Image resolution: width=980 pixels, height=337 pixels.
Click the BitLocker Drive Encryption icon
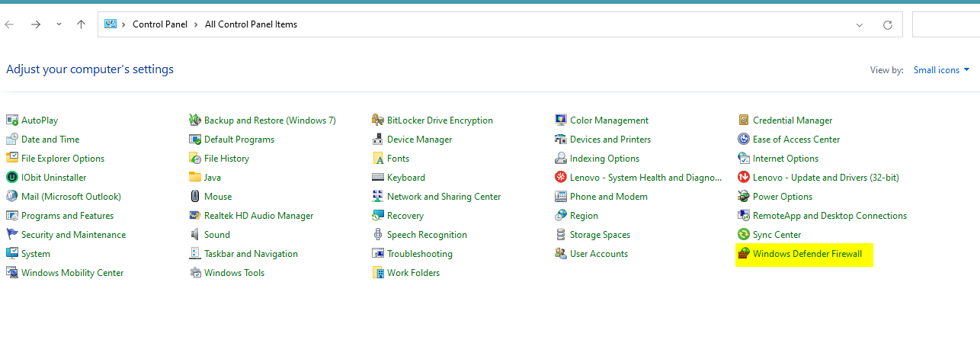[x=378, y=120]
